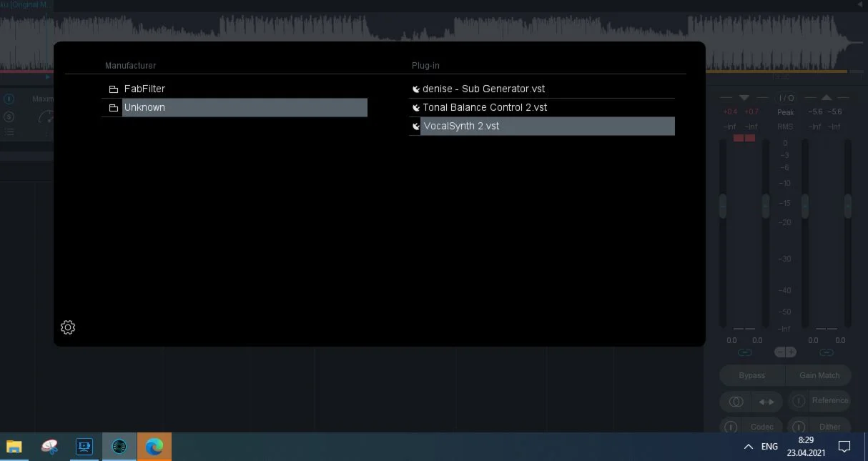
Task: Select the Unknown manufacturer row
Action: [x=235, y=108]
